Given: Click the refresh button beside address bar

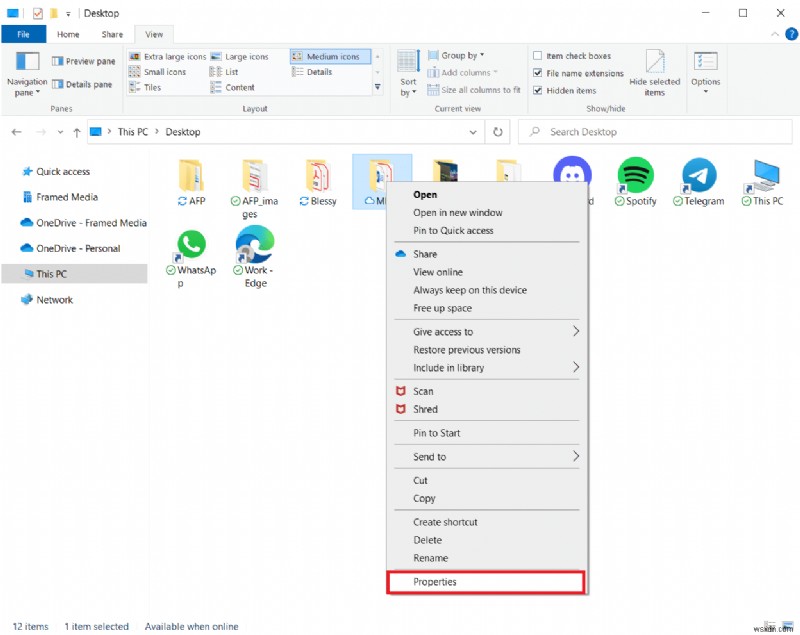Looking at the screenshot, I should (x=497, y=132).
